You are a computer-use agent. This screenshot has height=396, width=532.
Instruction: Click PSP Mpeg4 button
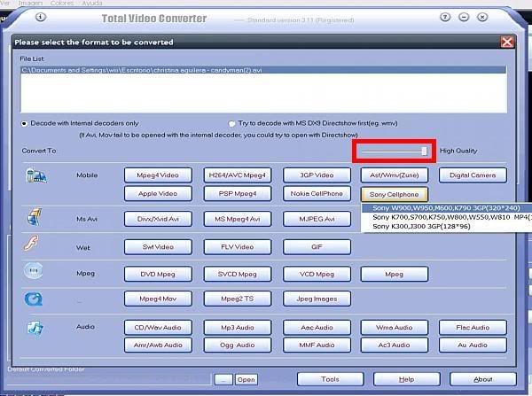237,194
